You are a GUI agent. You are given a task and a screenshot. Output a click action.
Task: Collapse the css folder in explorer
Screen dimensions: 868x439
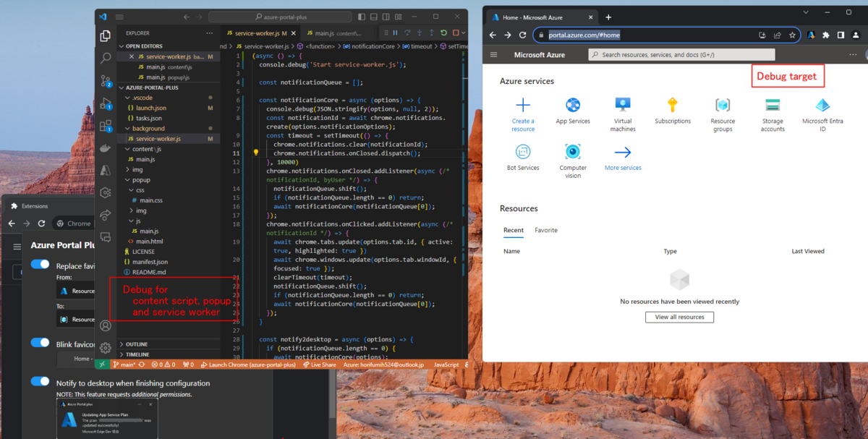168,190
